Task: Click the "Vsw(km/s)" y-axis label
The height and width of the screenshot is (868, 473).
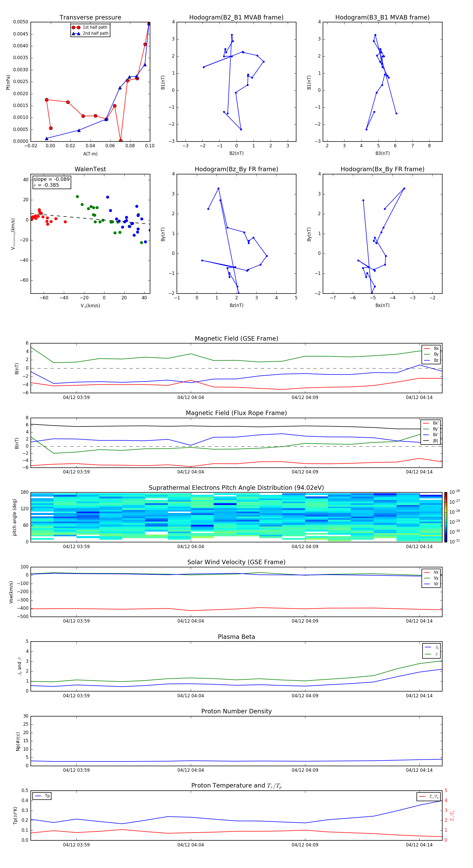Action: tap(11, 592)
